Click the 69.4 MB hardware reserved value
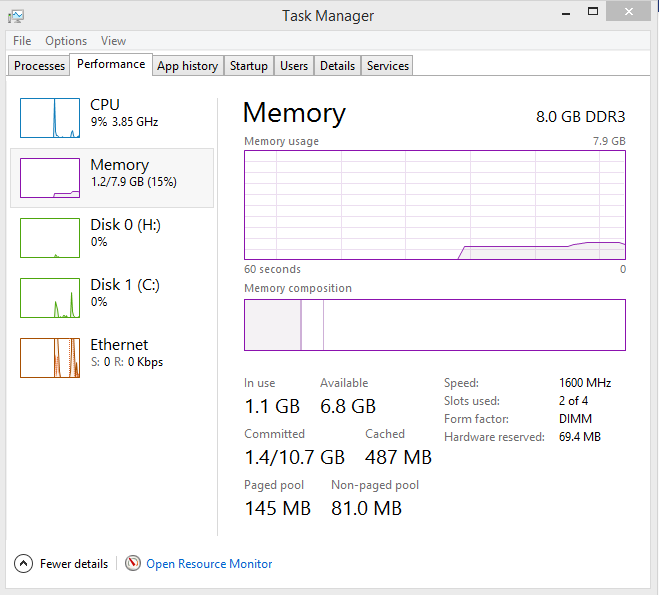Screen dimensions: 659x595 pyautogui.click(x=580, y=437)
